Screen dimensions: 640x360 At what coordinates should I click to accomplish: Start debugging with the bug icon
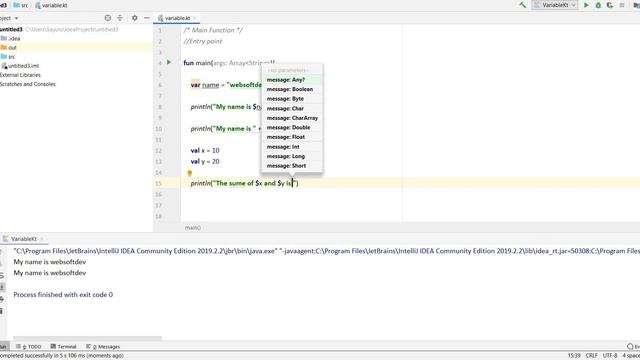[x=598, y=5]
